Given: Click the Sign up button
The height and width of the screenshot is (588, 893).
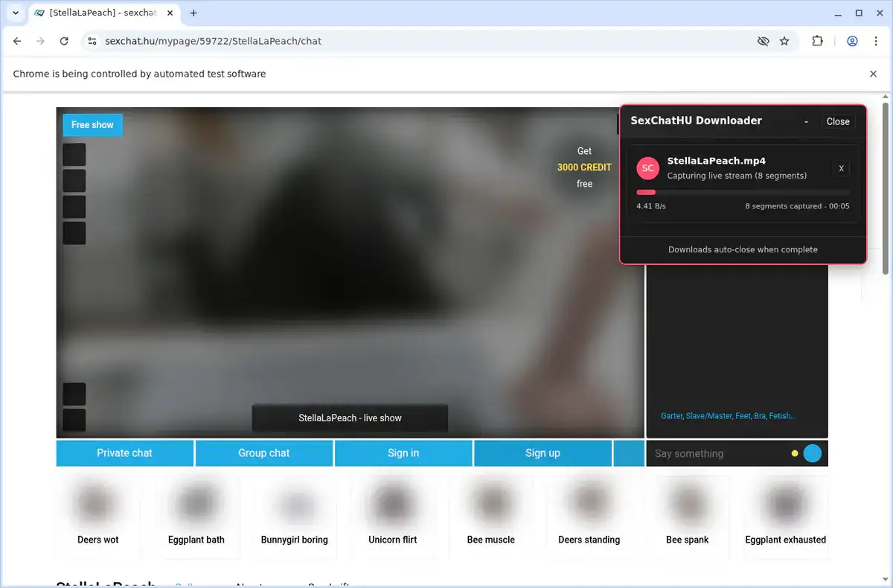Looking at the screenshot, I should (x=542, y=453).
